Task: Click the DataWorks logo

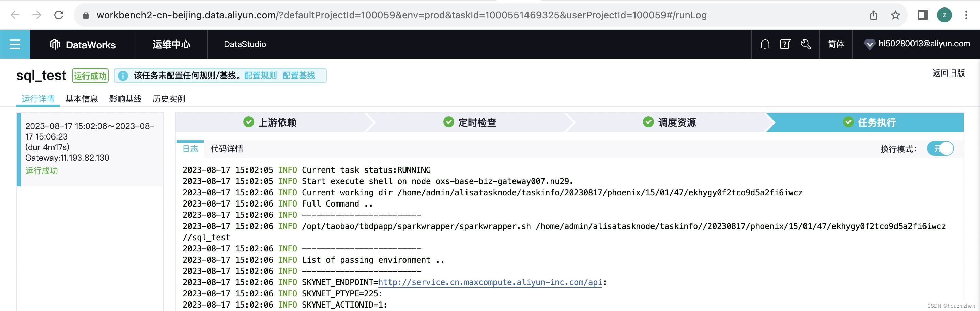Action: [82, 45]
